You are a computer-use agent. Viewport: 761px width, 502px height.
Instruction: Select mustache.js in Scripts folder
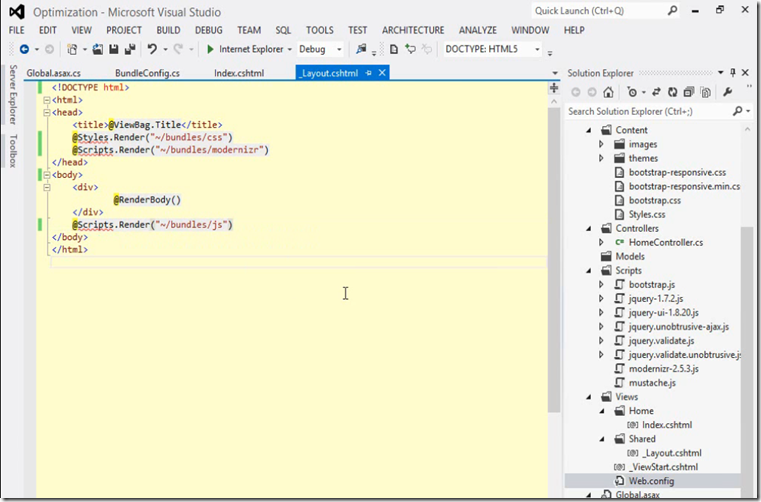pos(652,383)
